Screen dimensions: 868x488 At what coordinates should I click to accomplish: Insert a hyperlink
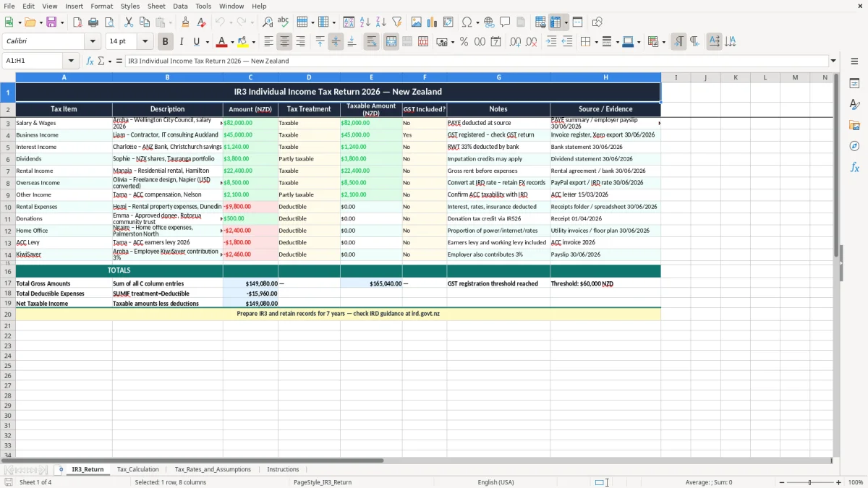[489, 22]
